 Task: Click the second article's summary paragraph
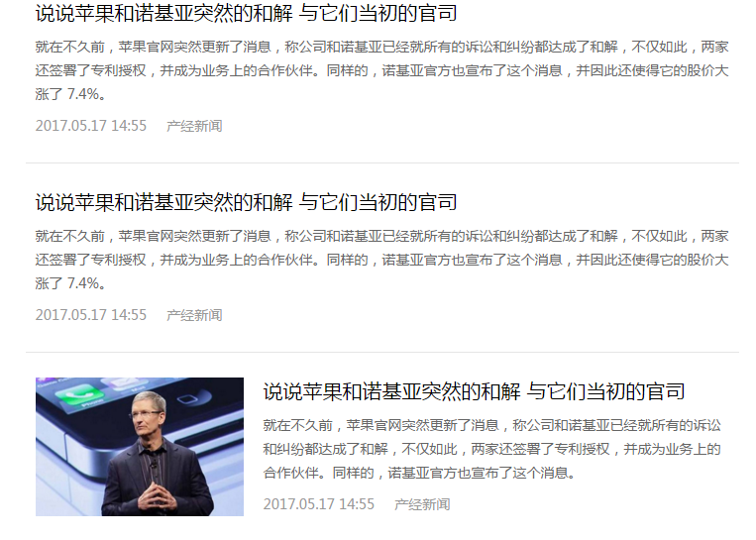pyautogui.click(x=381, y=260)
